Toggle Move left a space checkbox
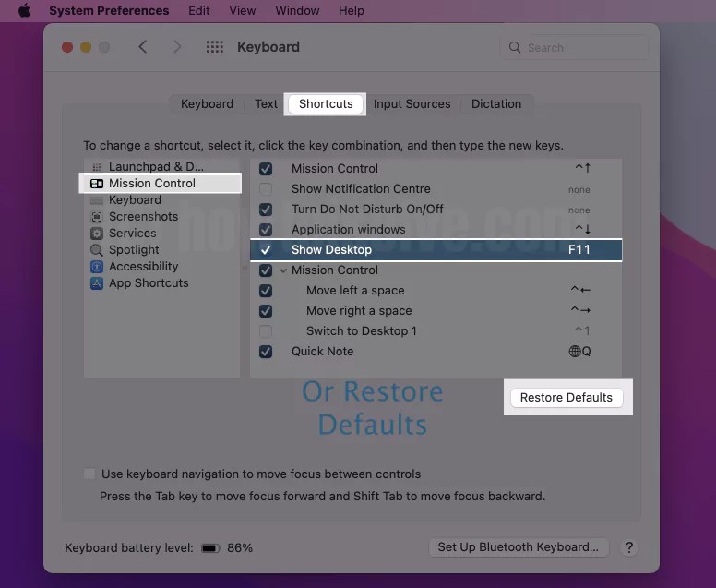Image resolution: width=716 pixels, height=588 pixels. click(x=266, y=291)
